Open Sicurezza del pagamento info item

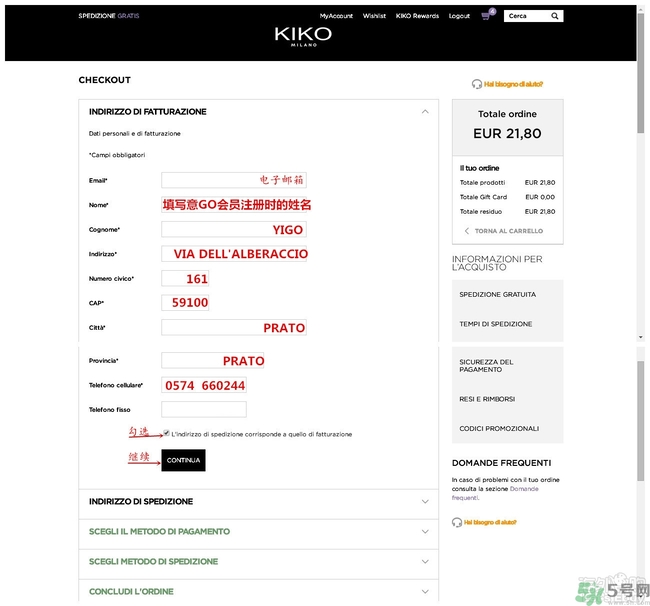point(486,366)
